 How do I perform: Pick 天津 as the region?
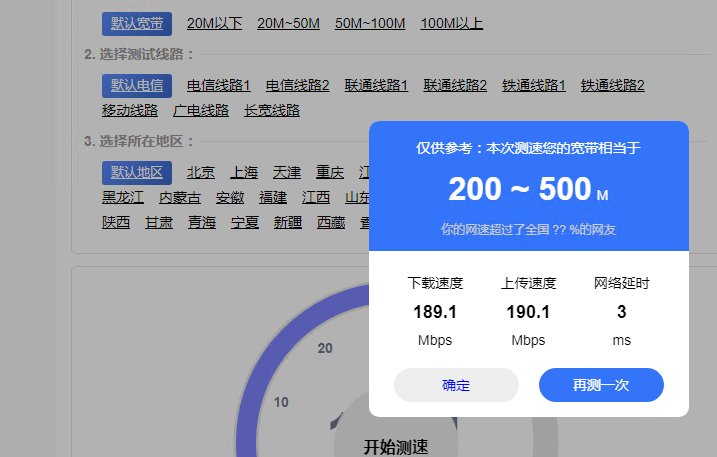coord(287,172)
